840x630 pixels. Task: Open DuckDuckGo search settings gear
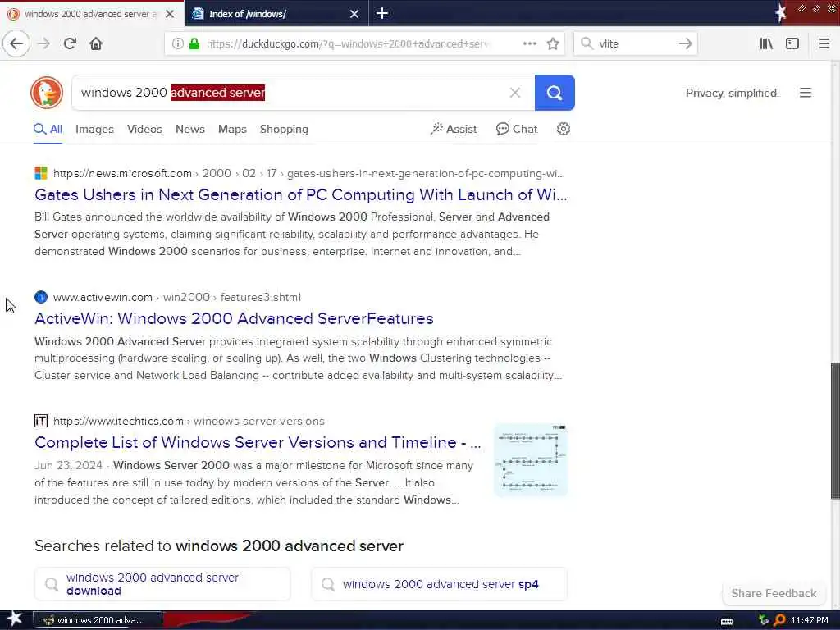coord(563,129)
